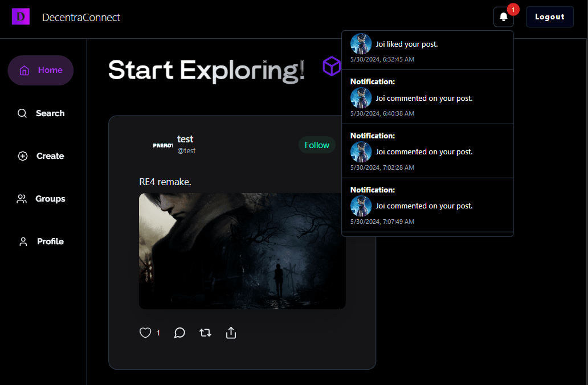Follow the test user
Image resolution: width=588 pixels, height=385 pixels.
[317, 145]
